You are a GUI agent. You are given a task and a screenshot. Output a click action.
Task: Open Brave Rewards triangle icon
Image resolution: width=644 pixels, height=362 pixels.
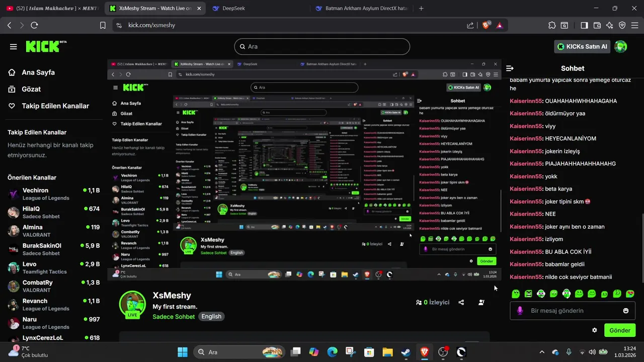pos(500,25)
